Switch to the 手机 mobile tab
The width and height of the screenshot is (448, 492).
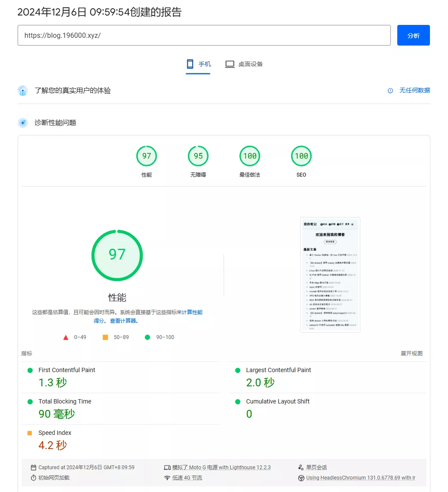coord(198,64)
